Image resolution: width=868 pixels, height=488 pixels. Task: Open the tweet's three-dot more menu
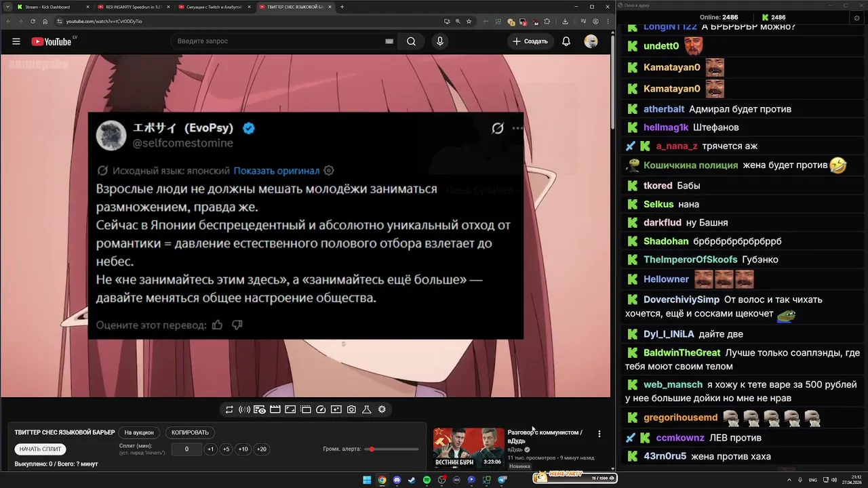(x=518, y=128)
